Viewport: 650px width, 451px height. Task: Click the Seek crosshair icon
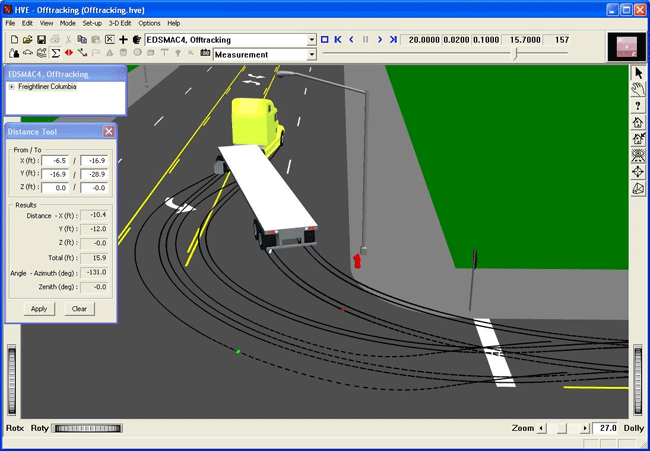[639, 171]
